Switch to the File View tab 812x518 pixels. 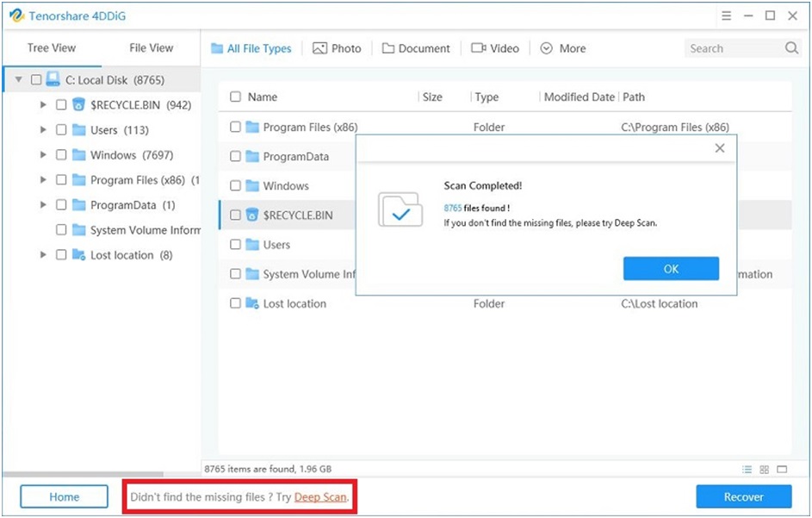pyautogui.click(x=150, y=48)
